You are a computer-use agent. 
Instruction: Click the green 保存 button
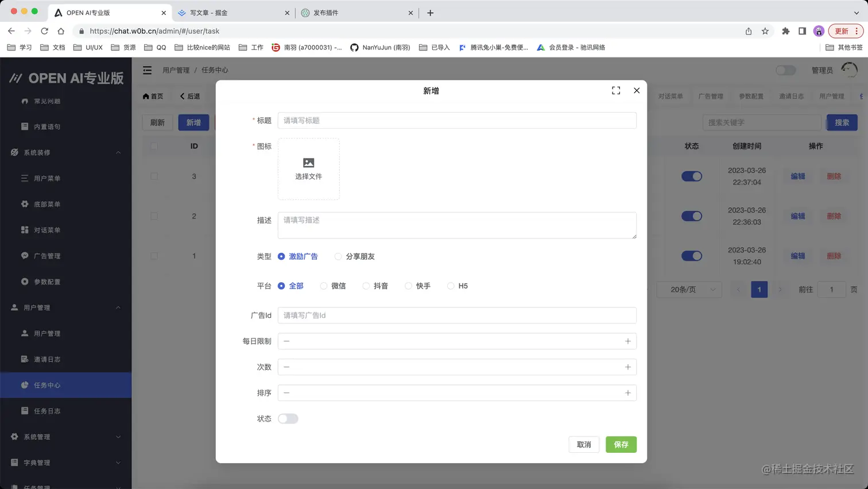point(621,444)
